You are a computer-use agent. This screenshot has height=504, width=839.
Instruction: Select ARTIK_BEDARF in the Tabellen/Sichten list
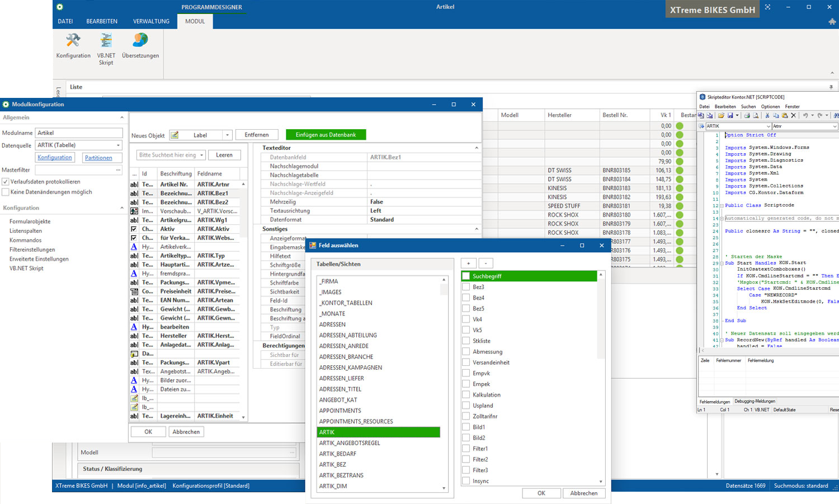tap(338, 454)
